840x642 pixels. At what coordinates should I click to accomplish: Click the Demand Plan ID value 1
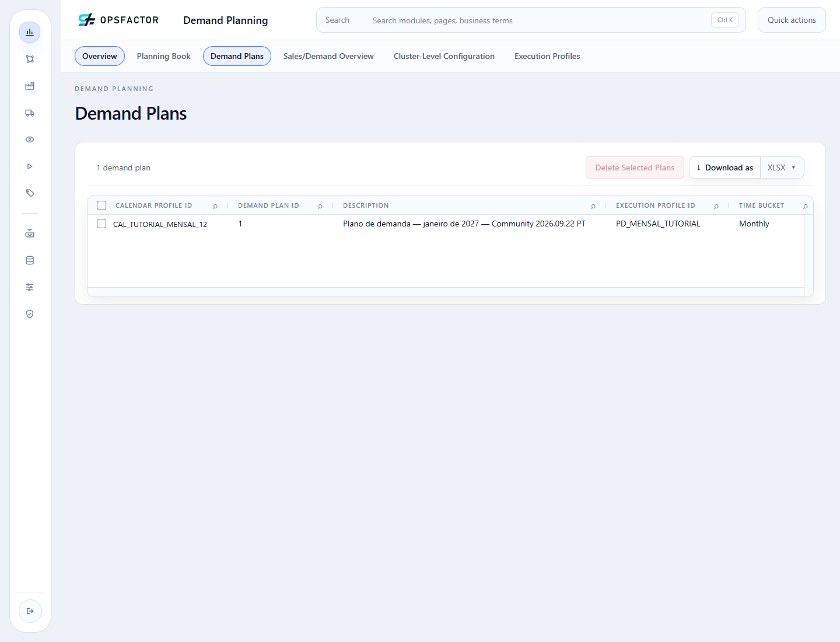[x=240, y=224]
